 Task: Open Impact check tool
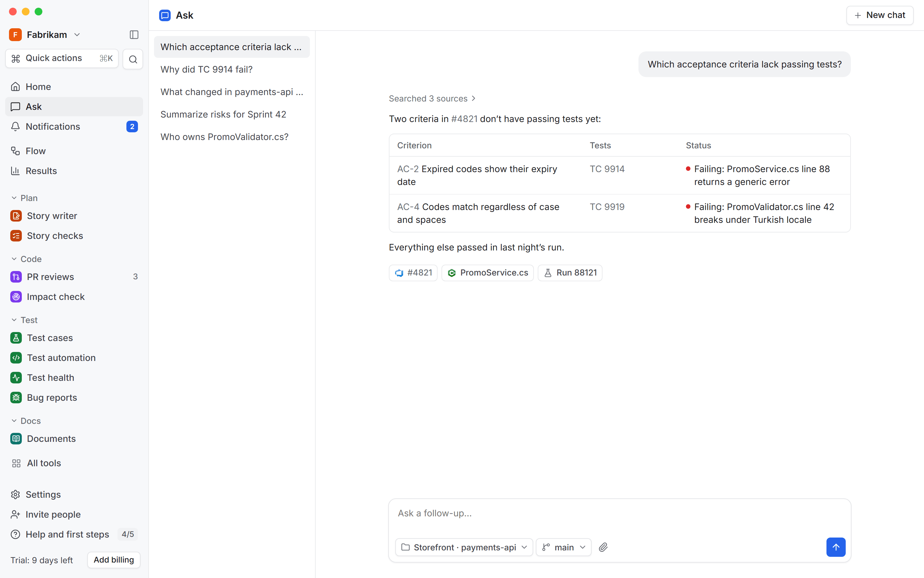(x=74, y=297)
